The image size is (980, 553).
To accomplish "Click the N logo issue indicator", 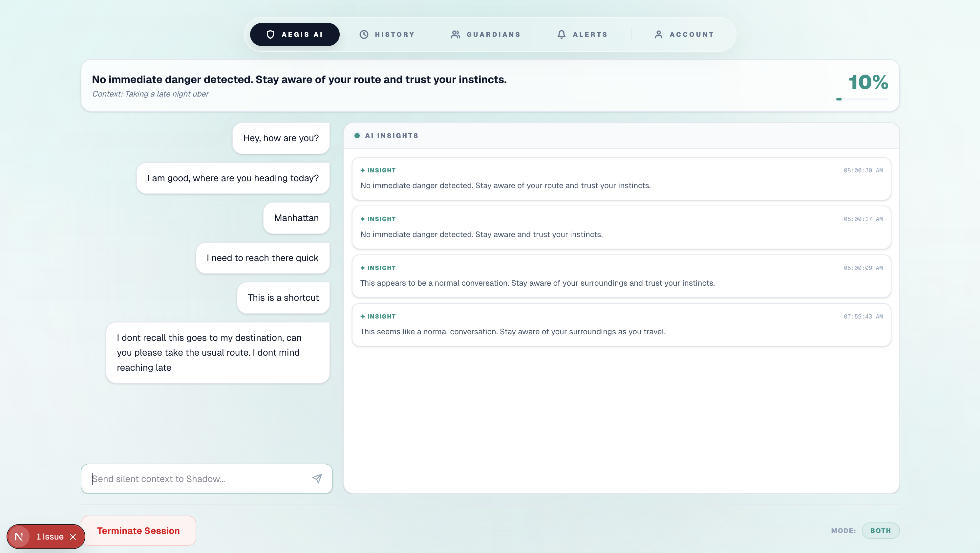I will pyautogui.click(x=19, y=537).
